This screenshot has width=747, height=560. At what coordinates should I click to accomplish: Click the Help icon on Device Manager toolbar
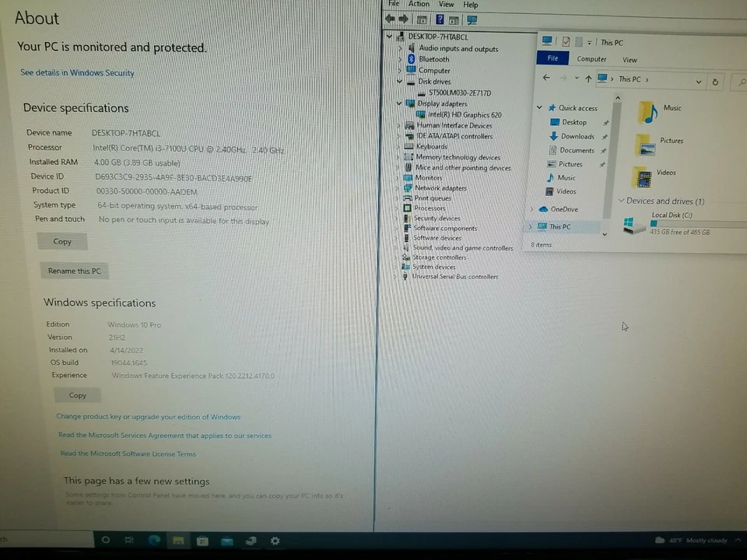pos(440,19)
